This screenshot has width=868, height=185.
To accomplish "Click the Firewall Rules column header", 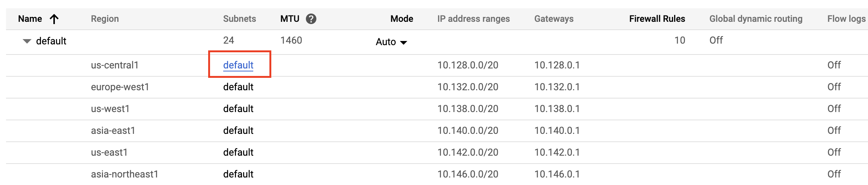I will coord(657,19).
